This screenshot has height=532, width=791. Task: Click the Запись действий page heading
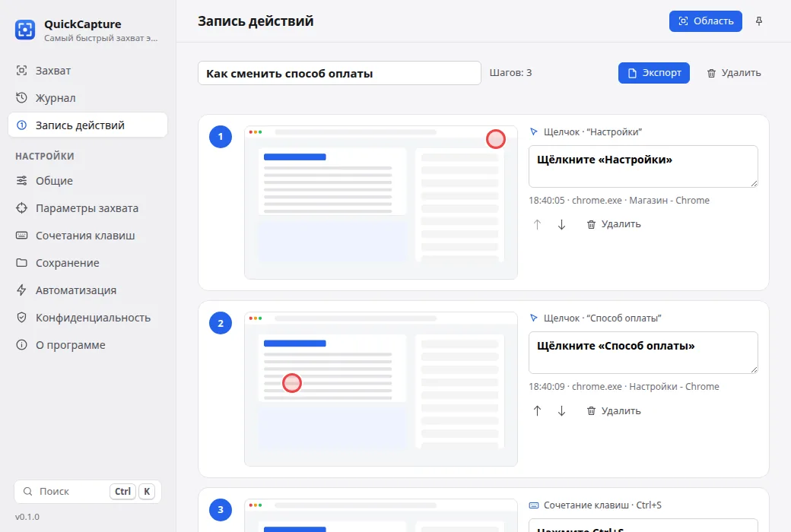coord(256,21)
